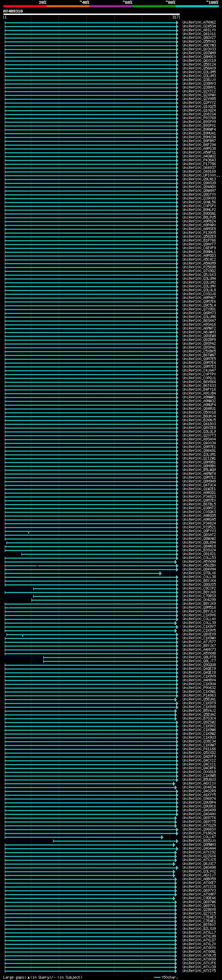222x980 pixels.
Task: Select hit UniRef100_P43643
Action: pos(199,160)
